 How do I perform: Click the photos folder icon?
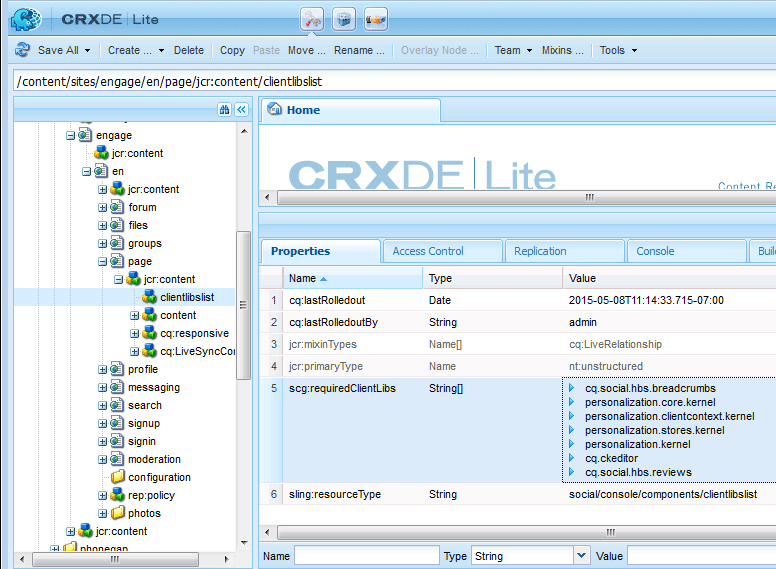[117, 513]
